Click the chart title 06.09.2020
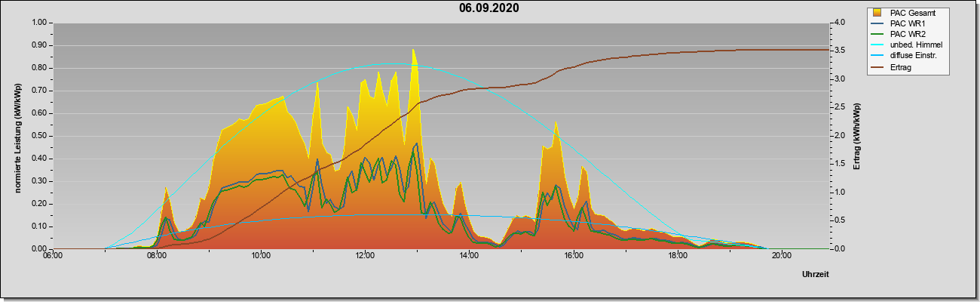The height and width of the screenshot is (302, 980). coord(488,8)
